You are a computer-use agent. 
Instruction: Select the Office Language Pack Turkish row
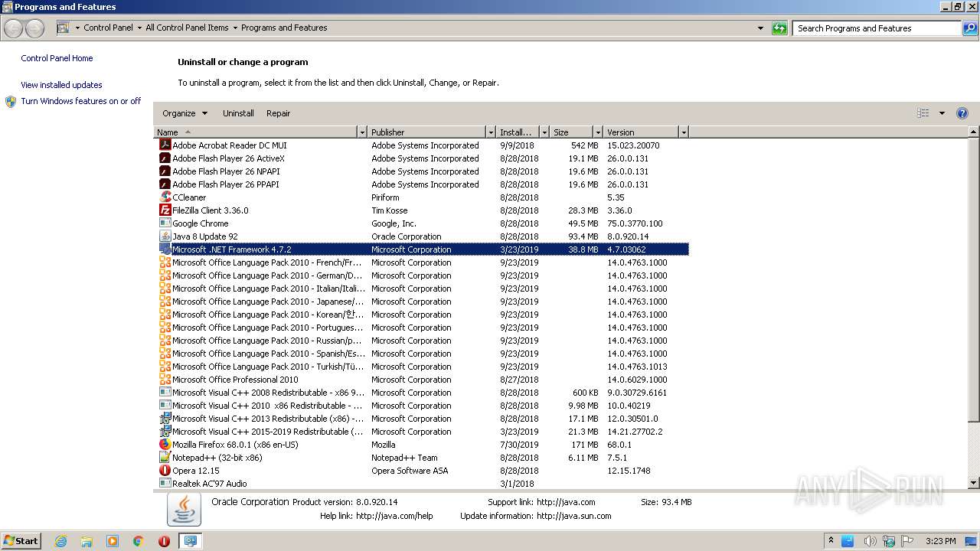pyautogui.click(x=421, y=366)
